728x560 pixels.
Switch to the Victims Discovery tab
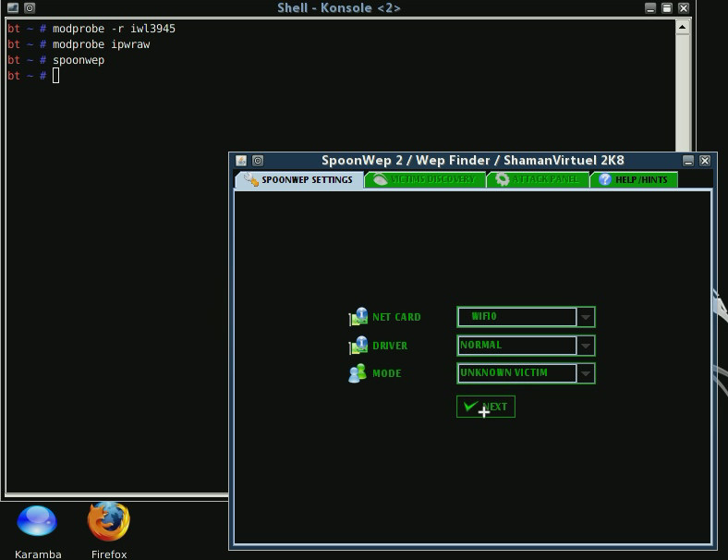(x=426, y=179)
